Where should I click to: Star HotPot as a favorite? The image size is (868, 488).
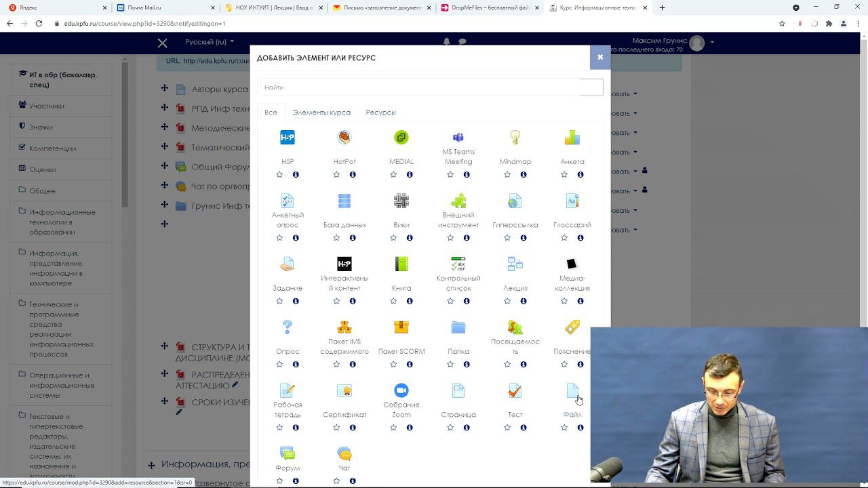tap(336, 174)
